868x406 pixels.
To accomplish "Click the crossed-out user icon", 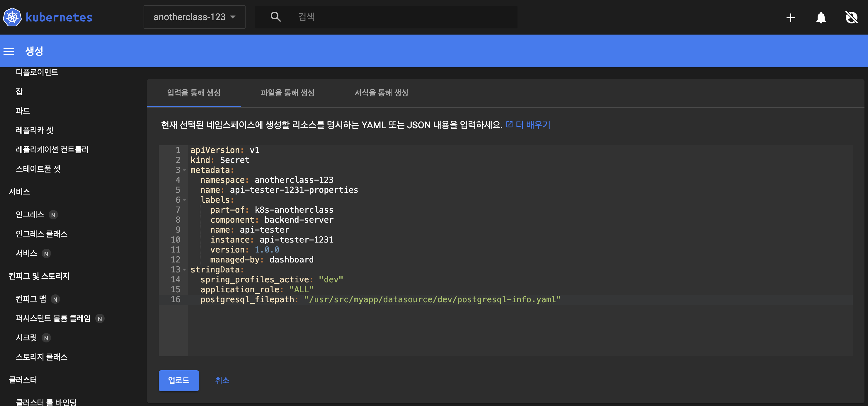I will [x=851, y=18].
